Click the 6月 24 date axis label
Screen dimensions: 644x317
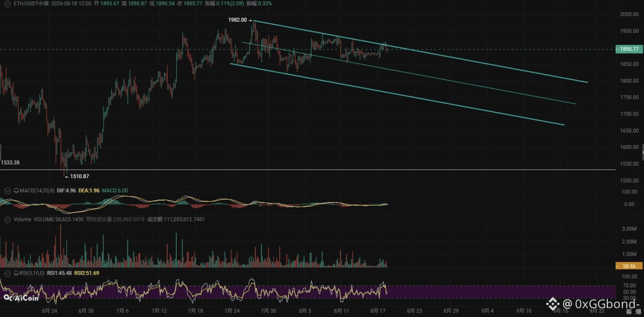pos(48,311)
